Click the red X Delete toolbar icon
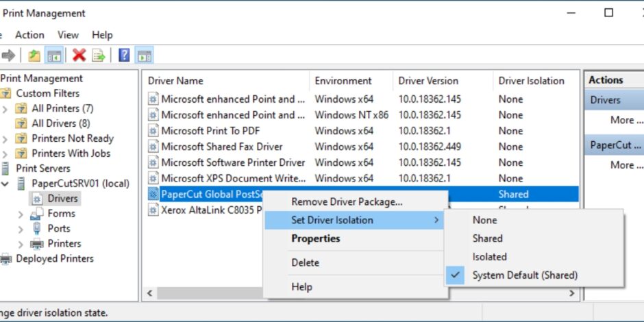 click(x=79, y=55)
